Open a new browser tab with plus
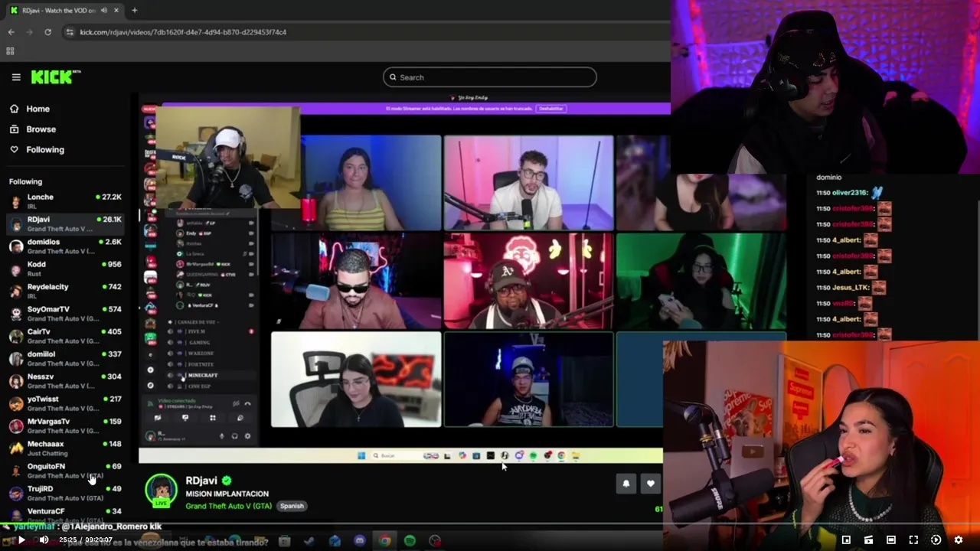The image size is (980, 551). [x=134, y=10]
